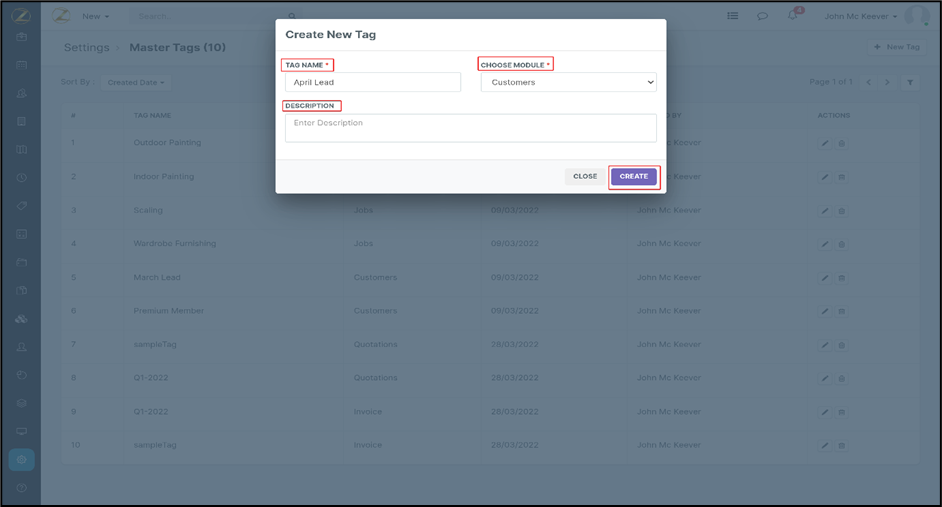Click the Master Tags (10) heading
Viewport: 942px width, 507px height.
(x=177, y=47)
